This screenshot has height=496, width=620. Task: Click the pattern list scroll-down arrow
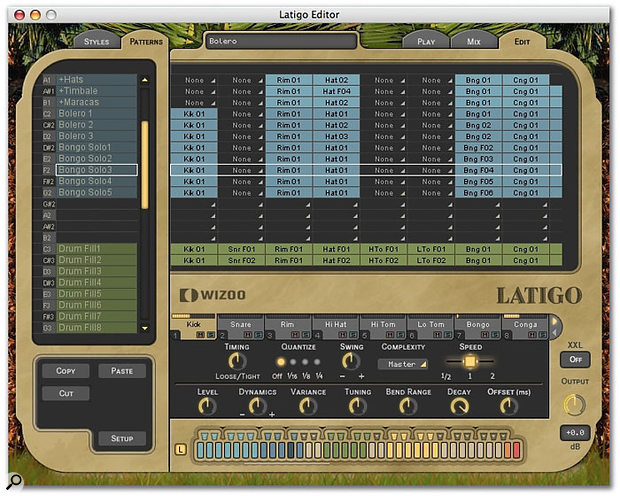(145, 328)
